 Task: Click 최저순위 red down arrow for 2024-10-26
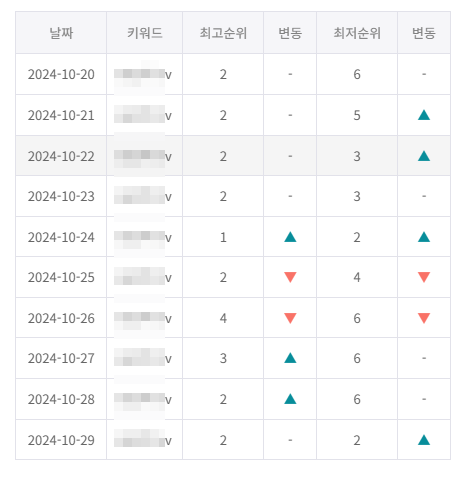pyautogui.click(x=424, y=318)
